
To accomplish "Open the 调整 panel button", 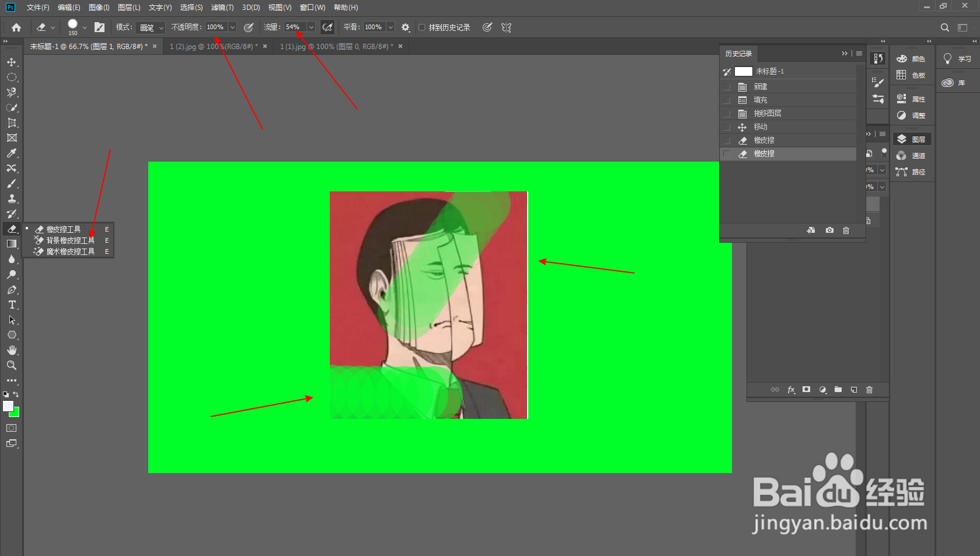I will click(x=911, y=116).
